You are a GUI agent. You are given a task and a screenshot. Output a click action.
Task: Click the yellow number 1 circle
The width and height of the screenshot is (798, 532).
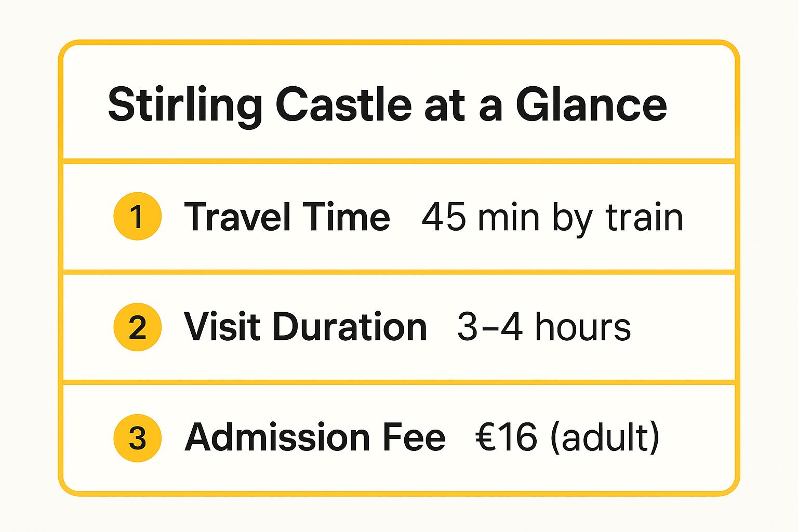(137, 216)
